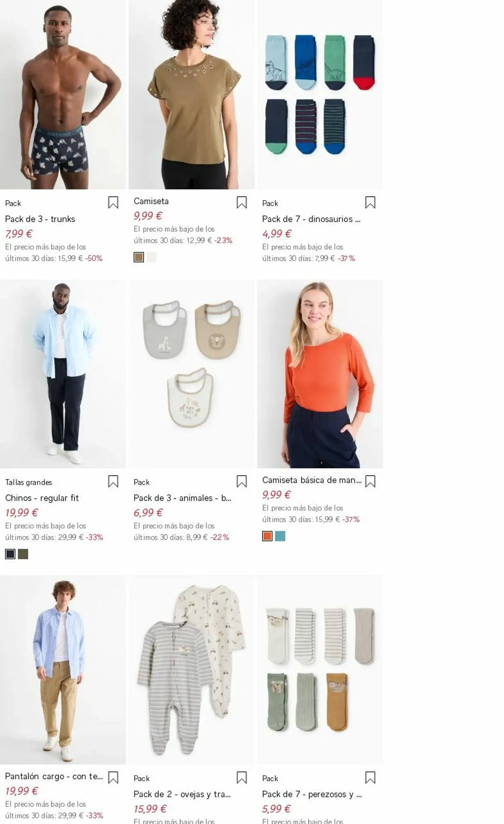Screen dimensions: 504x824
Task: Bookmark the Pantalón cargo product
Action: (x=113, y=777)
